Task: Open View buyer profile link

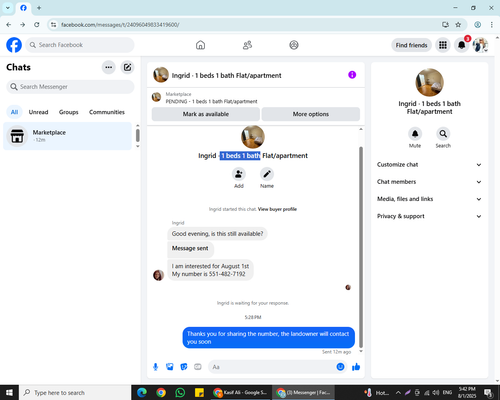Action: pyautogui.click(x=277, y=209)
